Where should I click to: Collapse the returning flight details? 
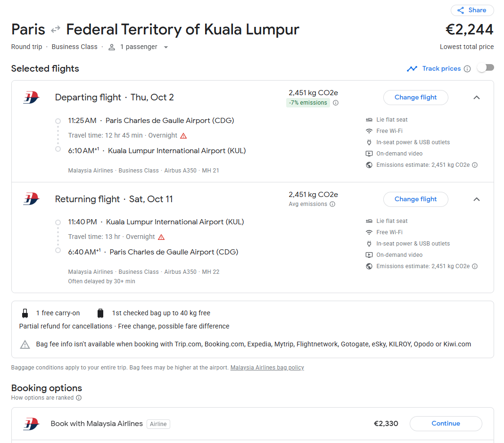tap(477, 199)
